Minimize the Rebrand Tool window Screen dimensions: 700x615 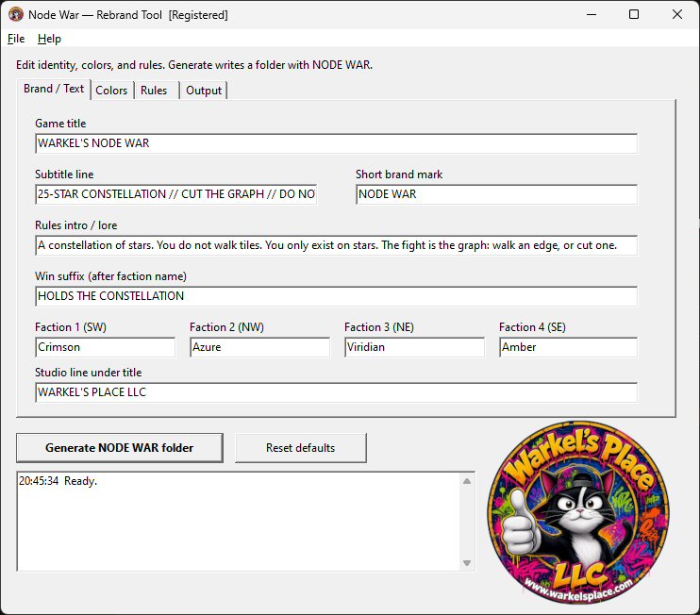tap(592, 14)
